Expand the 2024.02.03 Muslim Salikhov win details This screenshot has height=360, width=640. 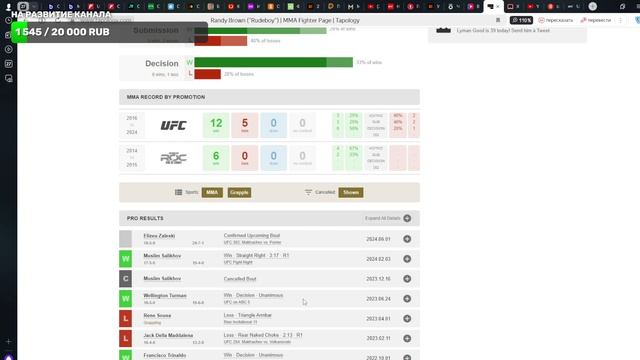point(407,259)
